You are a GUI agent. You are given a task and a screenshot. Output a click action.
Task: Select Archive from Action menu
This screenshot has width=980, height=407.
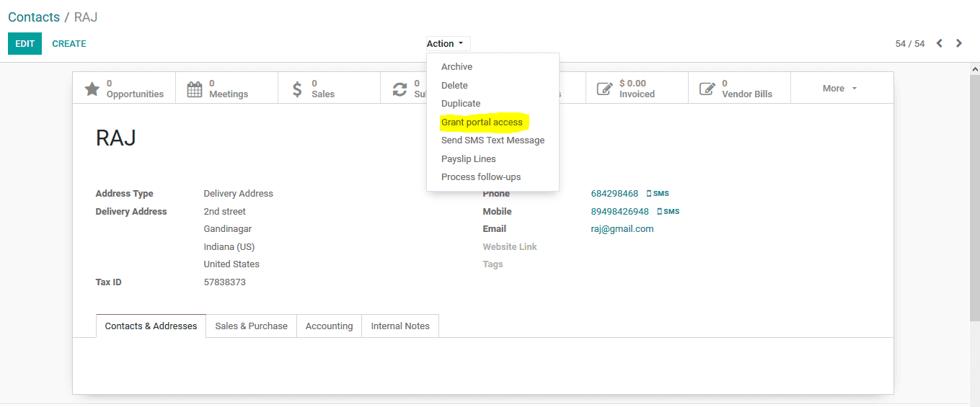457,67
